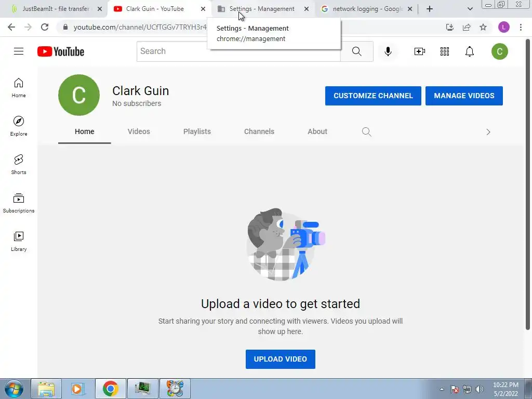Open Windows Explorer from the taskbar
This screenshot has width=532, height=399.
point(46,389)
